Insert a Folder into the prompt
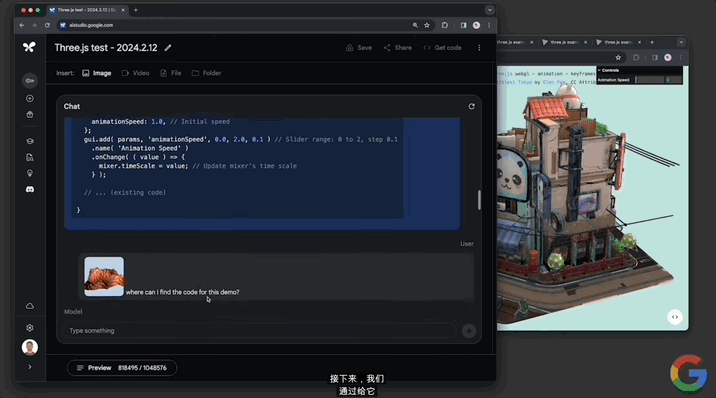Image resolution: width=716 pixels, height=398 pixels. coord(206,73)
